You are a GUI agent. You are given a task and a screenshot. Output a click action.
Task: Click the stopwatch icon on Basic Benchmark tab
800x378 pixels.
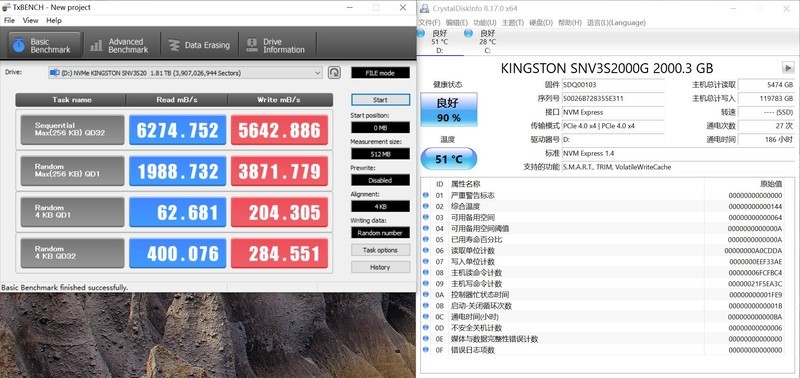pos(19,45)
